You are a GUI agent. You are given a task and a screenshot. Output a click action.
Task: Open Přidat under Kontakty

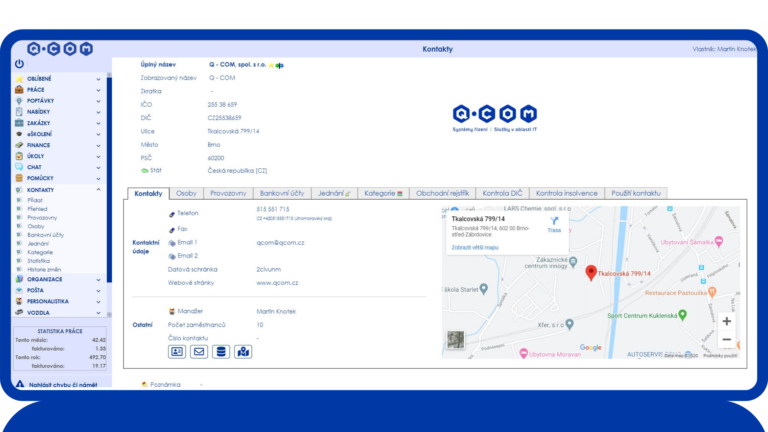pyautogui.click(x=35, y=200)
